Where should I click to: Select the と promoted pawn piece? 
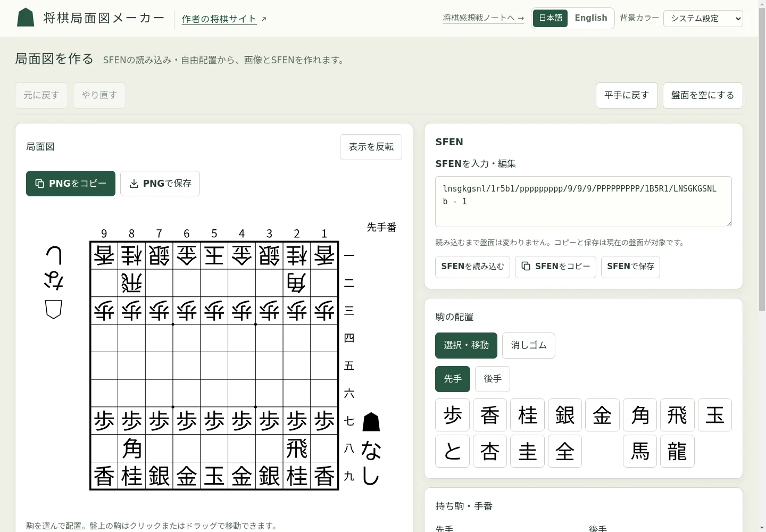click(453, 451)
